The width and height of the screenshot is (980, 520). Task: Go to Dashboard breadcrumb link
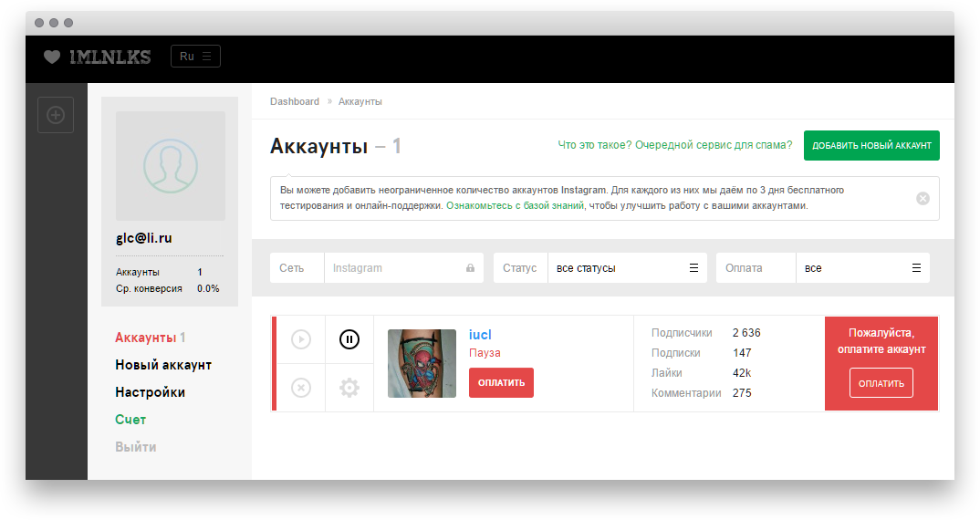coord(295,101)
